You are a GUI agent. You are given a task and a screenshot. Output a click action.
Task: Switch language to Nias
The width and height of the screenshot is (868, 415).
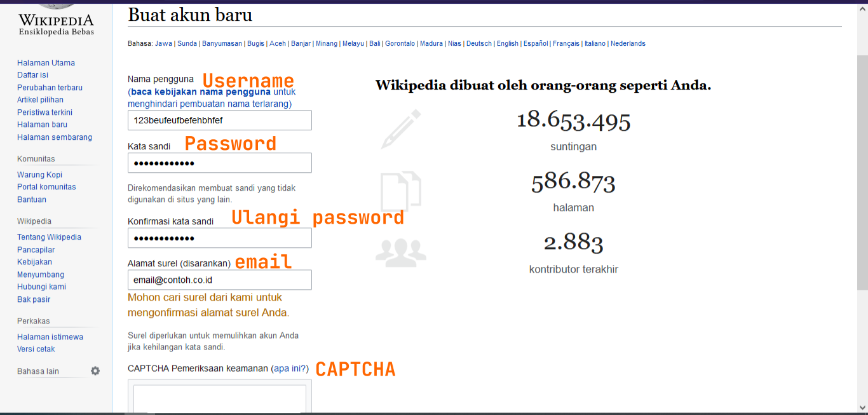(454, 44)
